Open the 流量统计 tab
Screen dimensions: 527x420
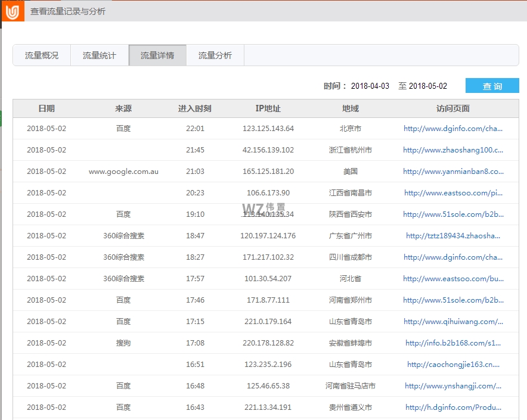[99, 55]
